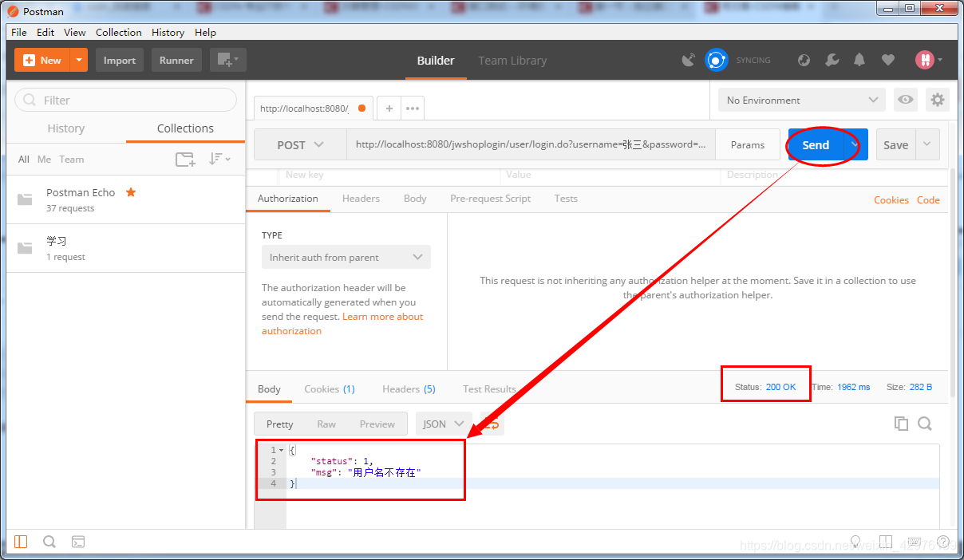Switch to the sidebar History tab
Viewport: 964px width, 560px height.
[65, 128]
